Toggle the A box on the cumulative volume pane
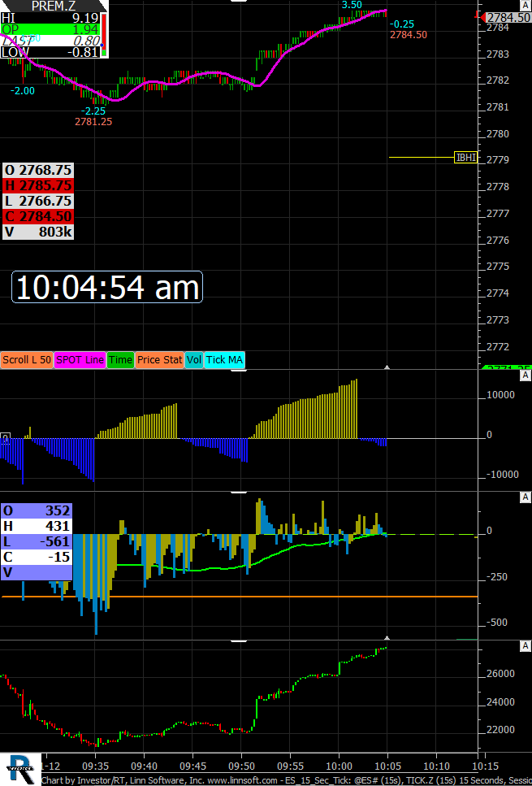Viewport: 532px width, 786px height. click(x=526, y=376)
